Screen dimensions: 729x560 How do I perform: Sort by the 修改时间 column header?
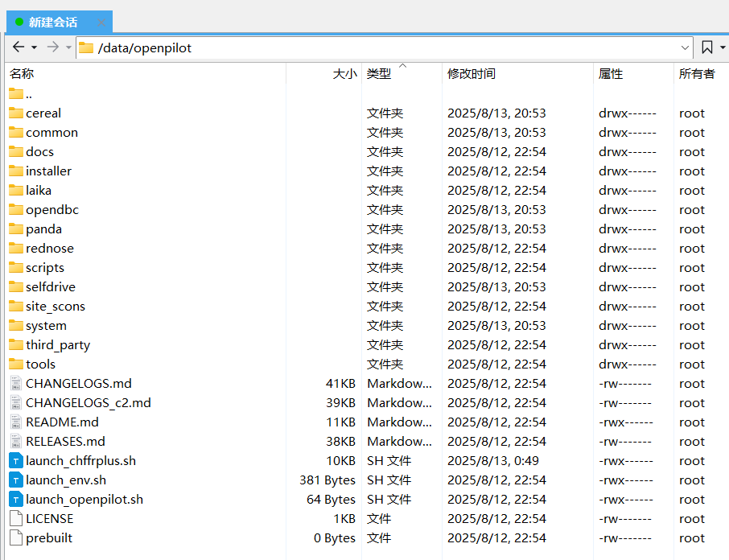pyautogui.click(x=517, y=73)
